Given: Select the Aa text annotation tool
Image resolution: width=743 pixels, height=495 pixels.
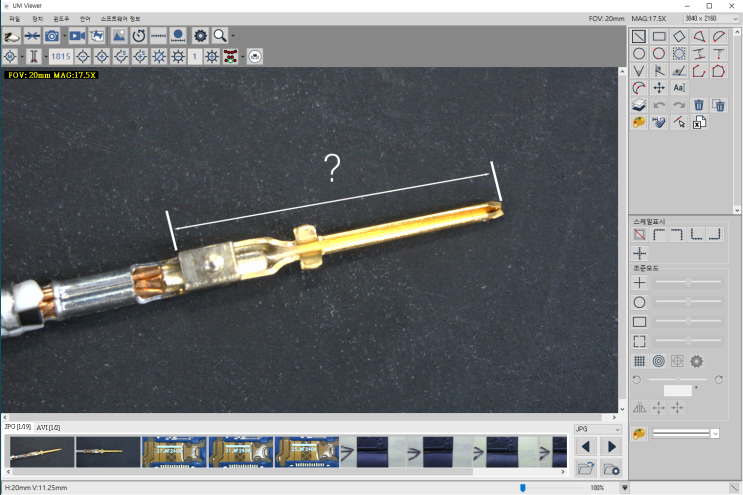Looking at the screenshot, I should (x=679, y=88).
